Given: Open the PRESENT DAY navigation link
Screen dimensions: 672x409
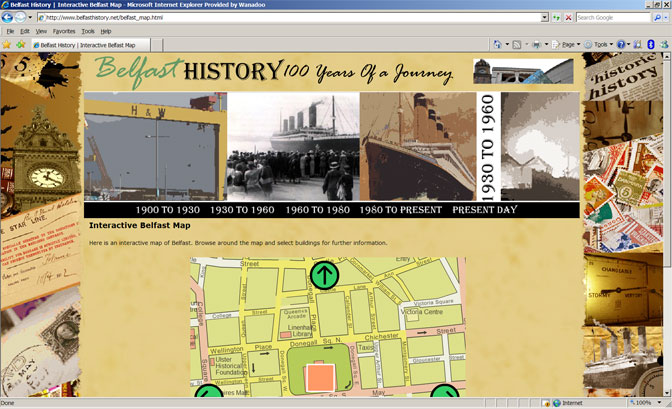Looking at the screenshot, I should coord(485,210).
